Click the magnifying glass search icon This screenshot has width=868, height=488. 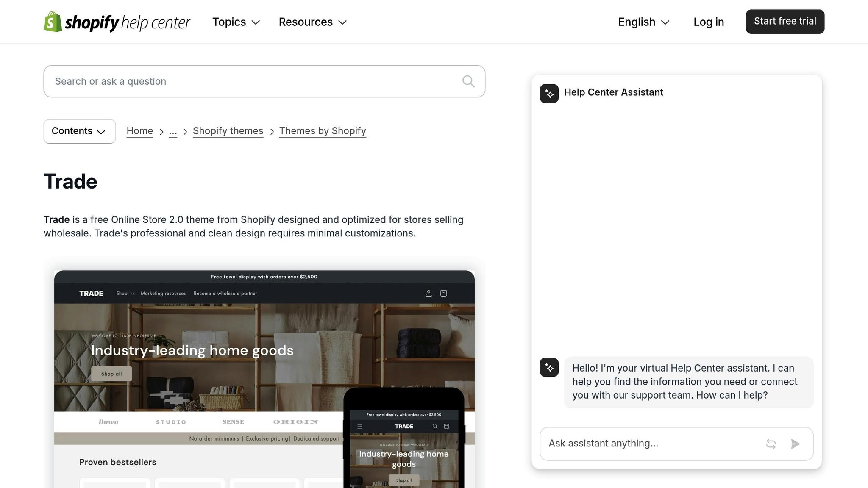[x=468, y=81]
